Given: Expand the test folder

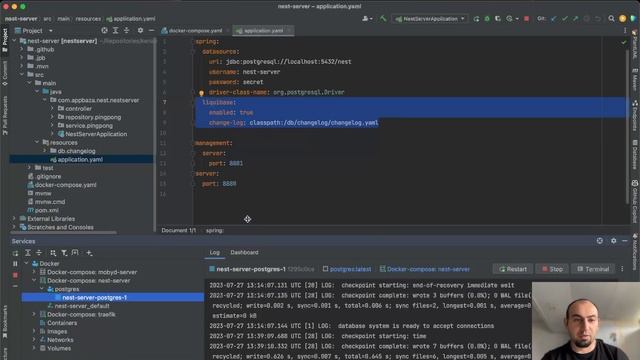Looking at the screenshot, I should coord(29,168).
